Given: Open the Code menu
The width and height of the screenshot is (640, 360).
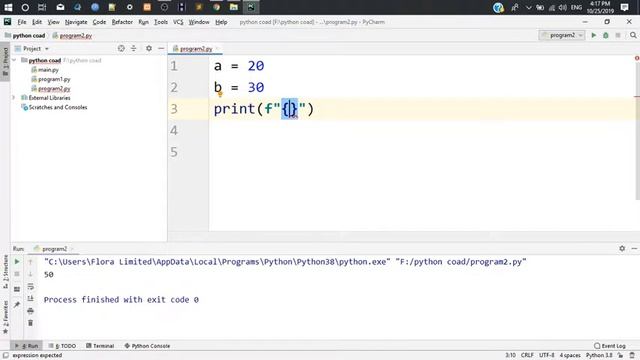Looking at the screenshot, I should pyautogui.click(x=99, y=22).
